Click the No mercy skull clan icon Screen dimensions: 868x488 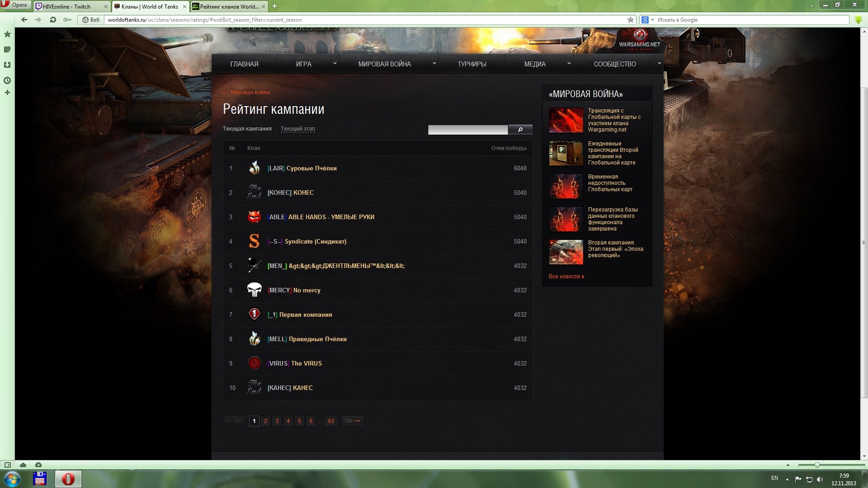point(254,290)
